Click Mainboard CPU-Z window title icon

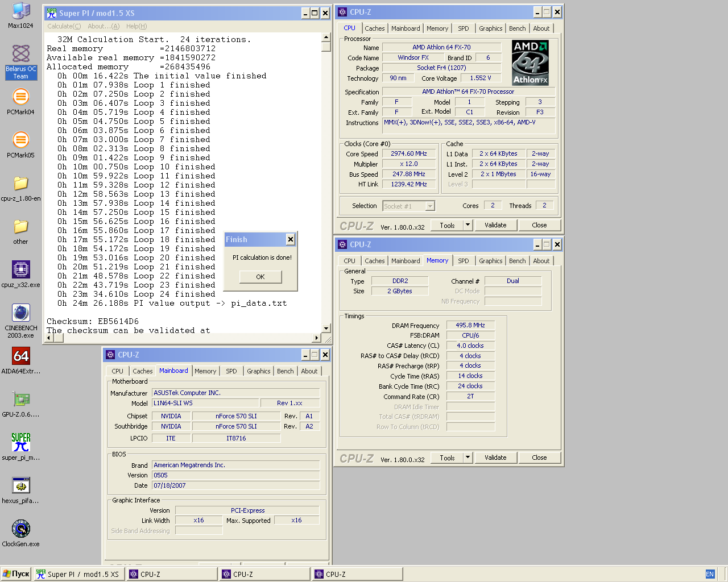click(110, 355)
